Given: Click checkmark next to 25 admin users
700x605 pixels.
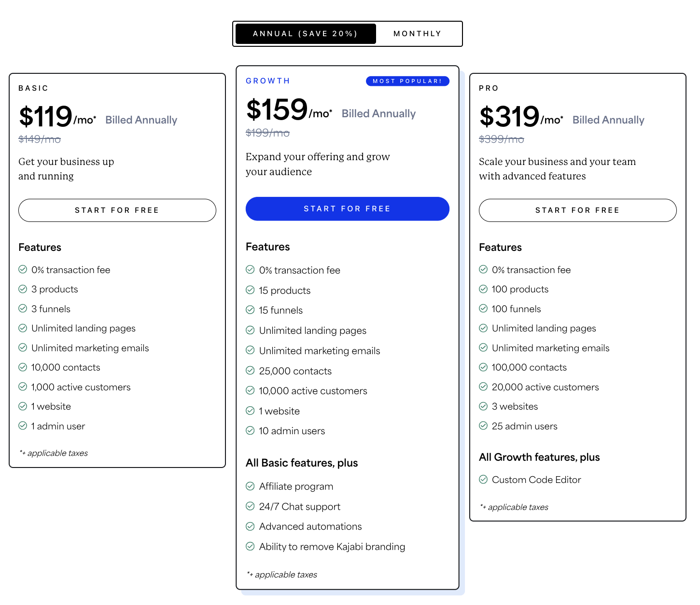Looking at the screenshot, I should tap(483, 426).
